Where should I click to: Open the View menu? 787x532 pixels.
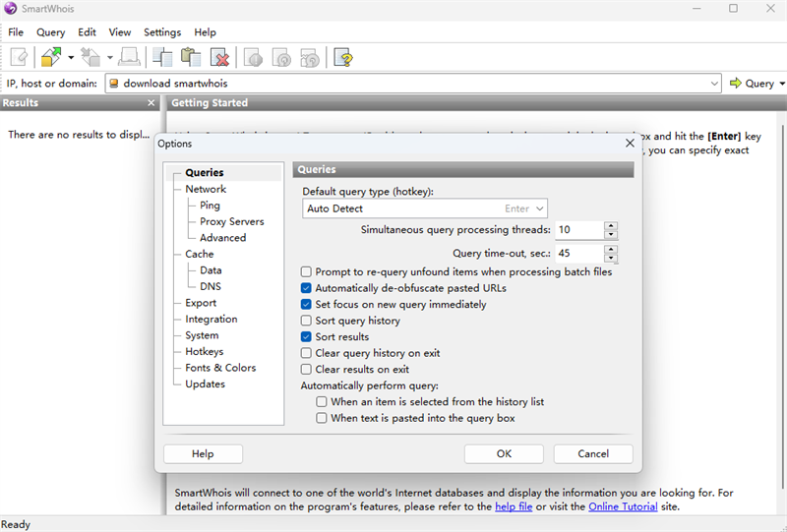point(120,32)
